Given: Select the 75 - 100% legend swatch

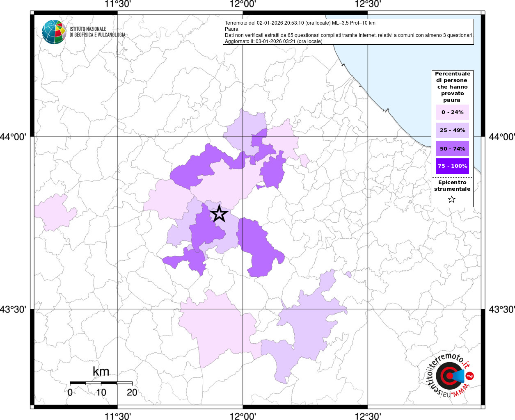Looking at the screenshot, I should [x=452, y=166].
